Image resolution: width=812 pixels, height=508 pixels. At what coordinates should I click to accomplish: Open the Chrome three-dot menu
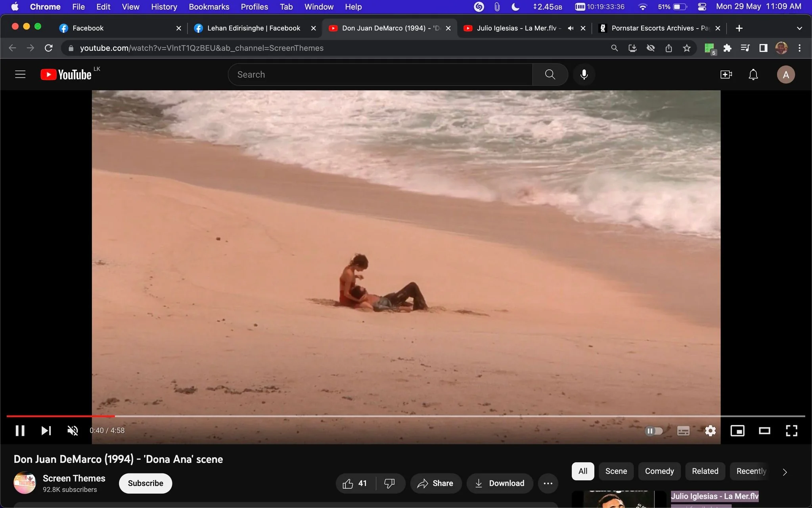pos(799,48)
